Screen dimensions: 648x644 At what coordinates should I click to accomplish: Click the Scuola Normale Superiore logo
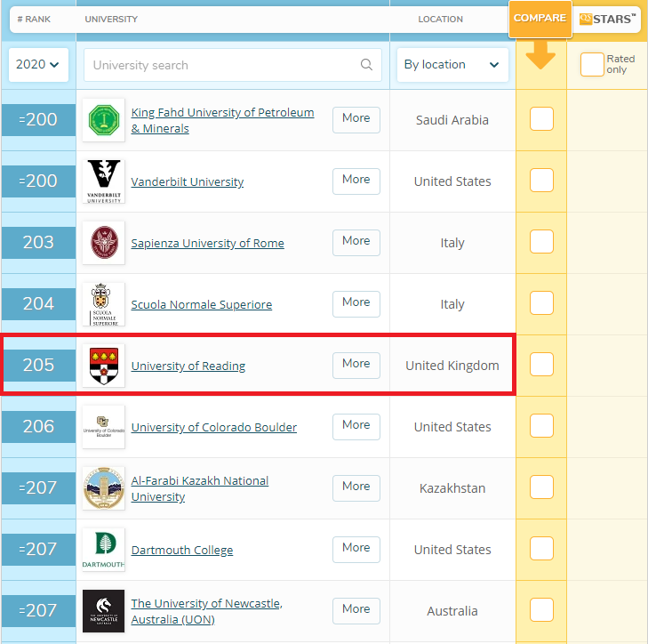click(x=104, y=304)
